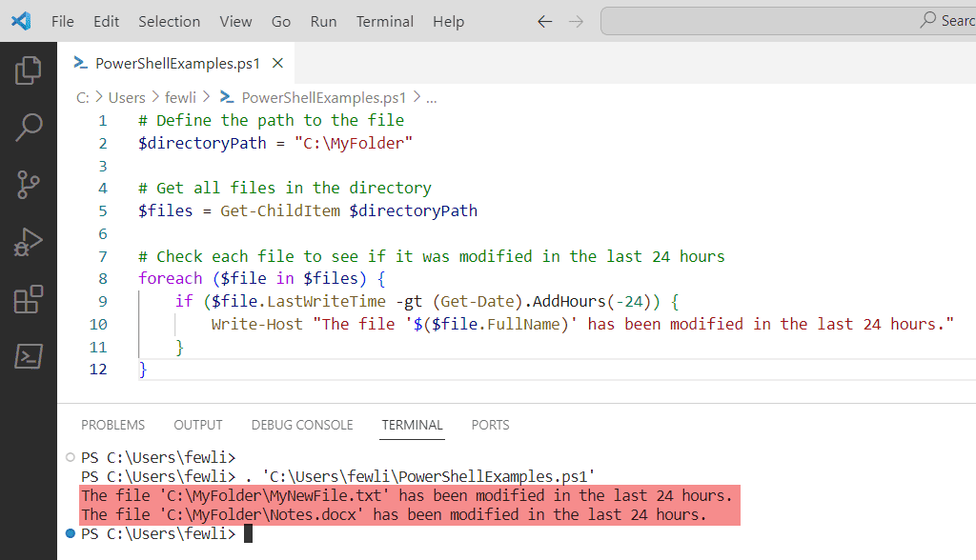
Task: Open the File menu
Action: (62, 21)
